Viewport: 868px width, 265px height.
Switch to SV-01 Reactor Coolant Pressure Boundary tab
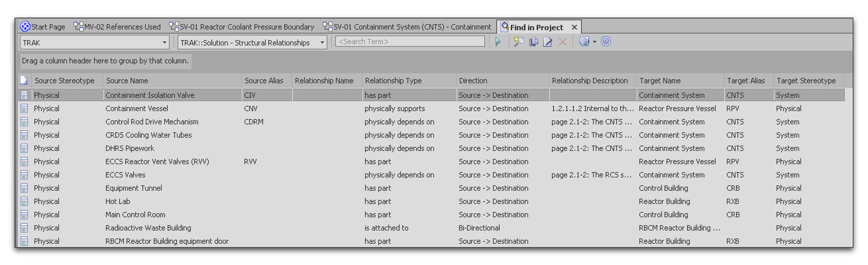point(242,27)
